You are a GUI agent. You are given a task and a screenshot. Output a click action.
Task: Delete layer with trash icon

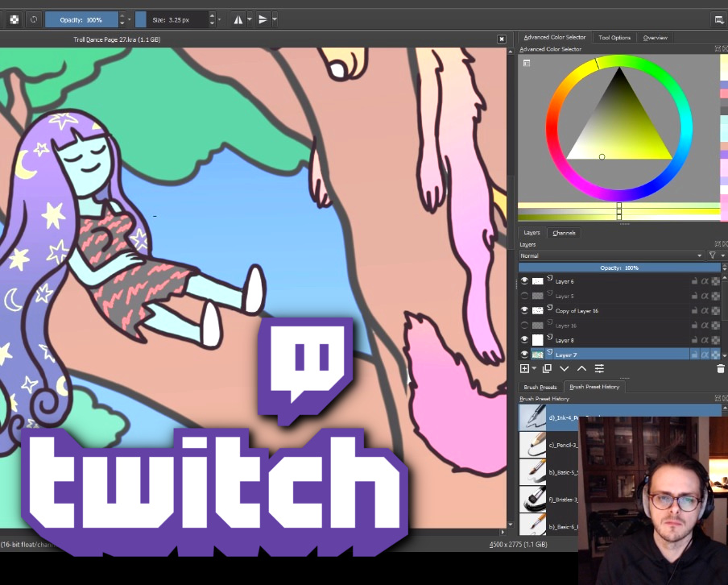tap(721, 368)
